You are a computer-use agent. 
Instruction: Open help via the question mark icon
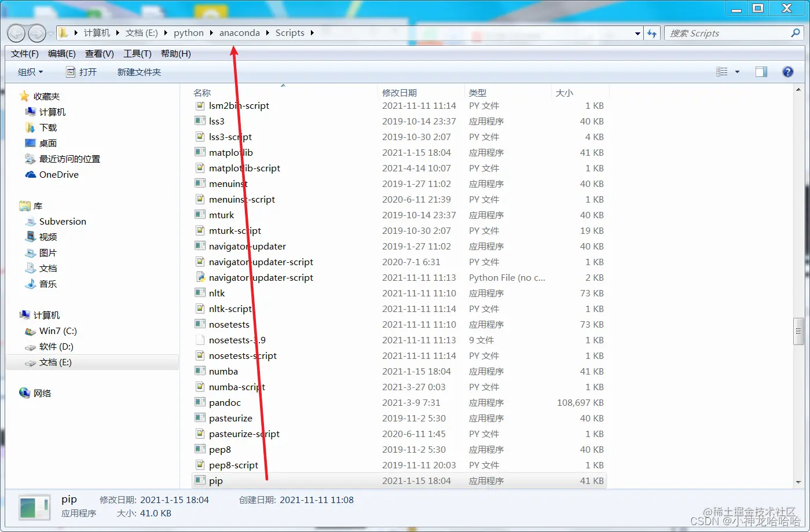pos(788,71)
